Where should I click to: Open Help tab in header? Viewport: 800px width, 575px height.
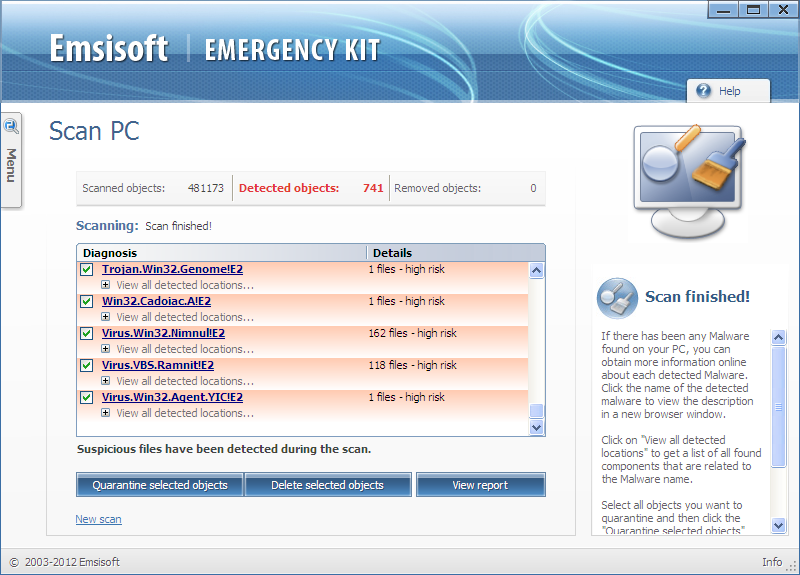(x=728, y=91)
